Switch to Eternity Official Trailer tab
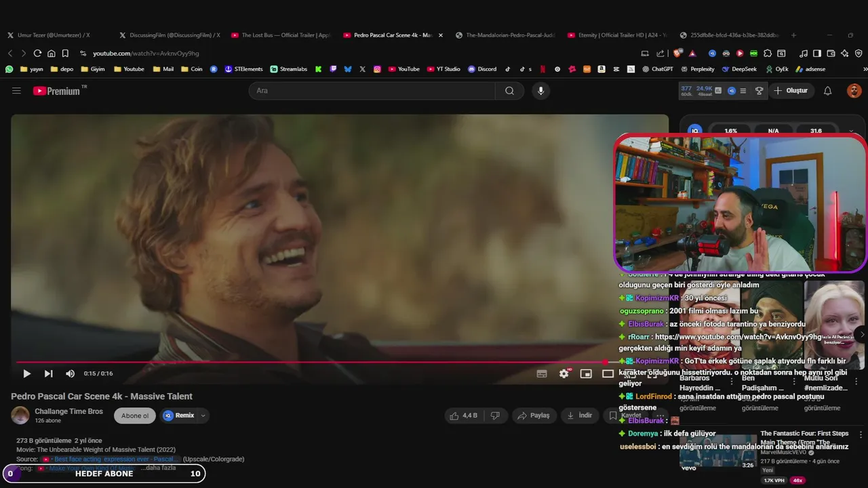Viewport: 868px width, 488px height. tap(617, 35)
